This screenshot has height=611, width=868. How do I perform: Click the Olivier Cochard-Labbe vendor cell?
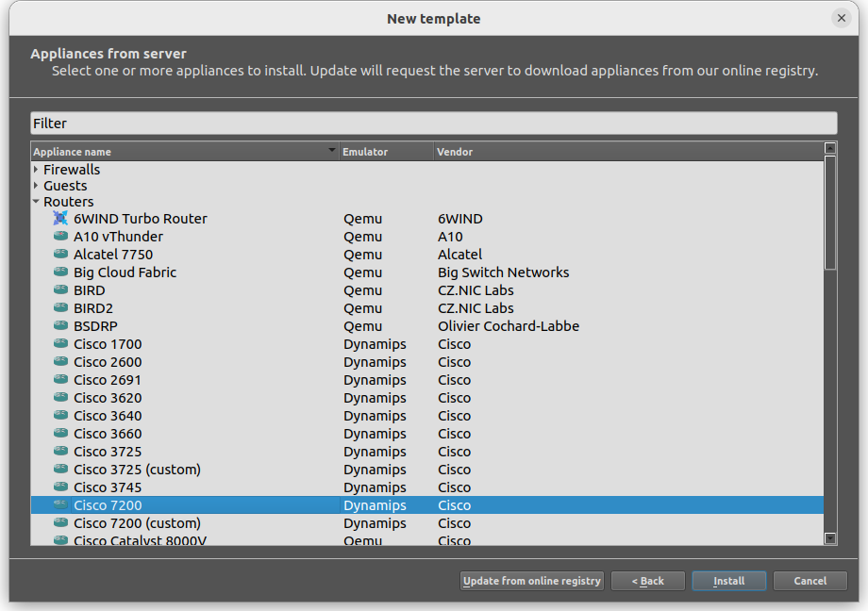[x=509, y=326]
